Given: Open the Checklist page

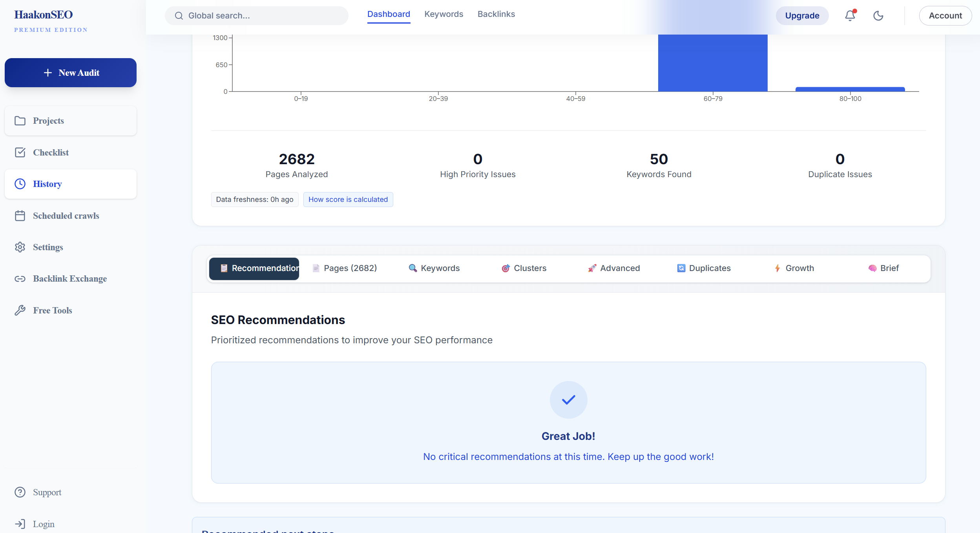Looking at the screenshot, I should (71, 152).
